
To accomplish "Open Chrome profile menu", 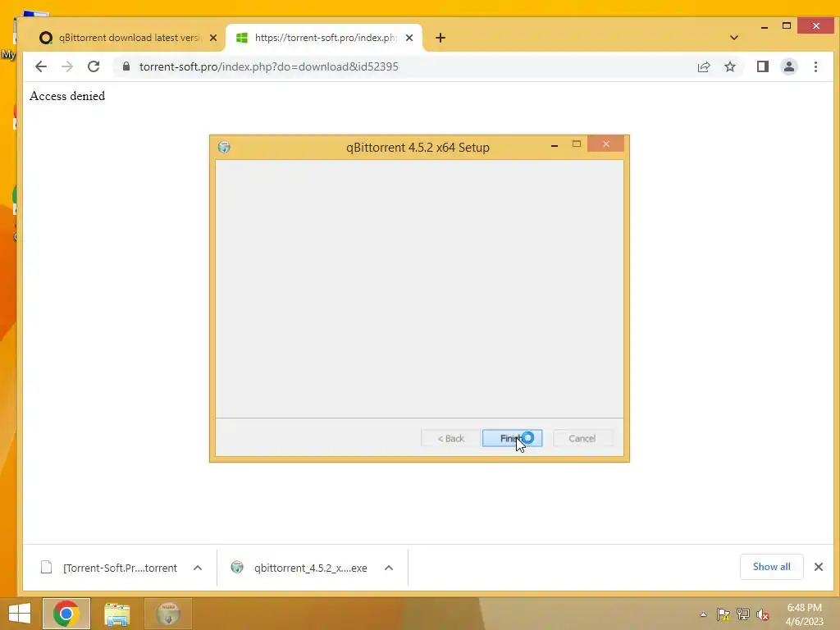I will (x=789, y=66).
